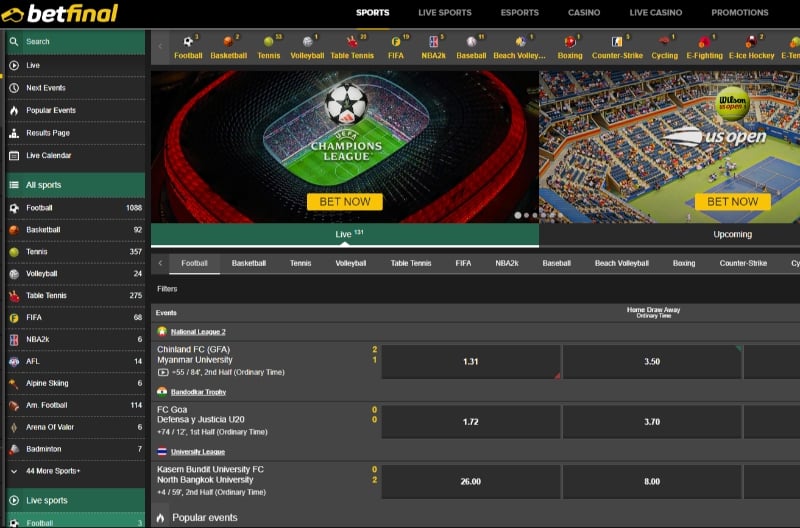Viewport: 800px width, 528px height.
Task: Go to the ESPORTS menu
Action: pos(519,13)
